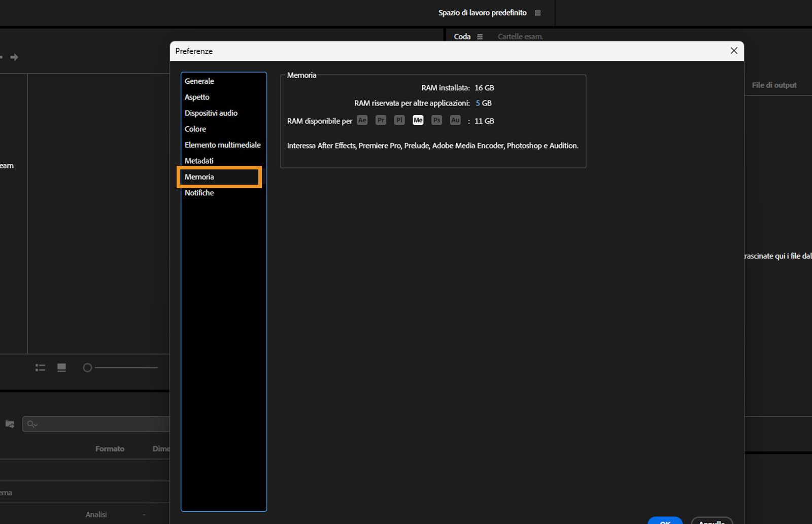The height and width of the screenshot is (524, 812).
Task: Click the Annulla button
Action: click(x=712, y=521)
